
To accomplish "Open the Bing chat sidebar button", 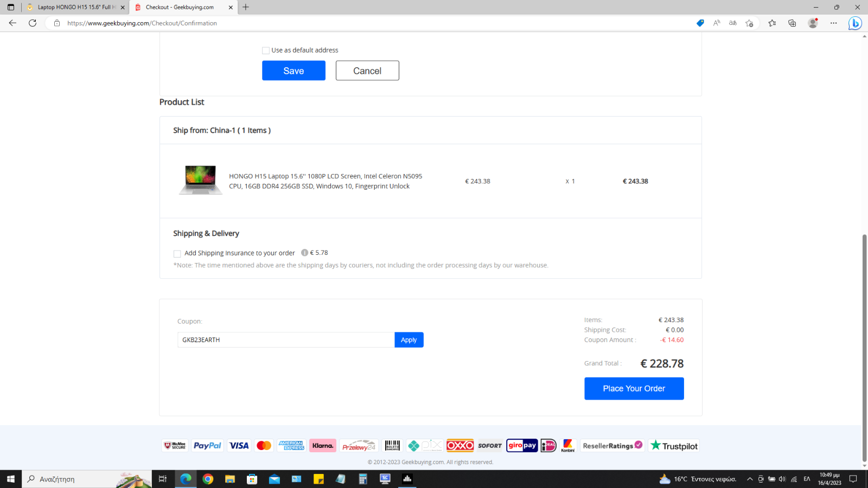I will coord(855,23).
